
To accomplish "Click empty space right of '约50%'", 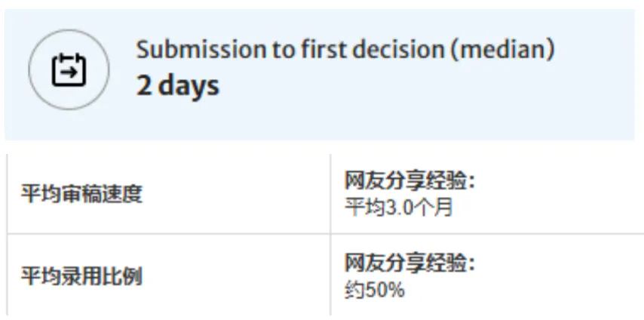I will point(522,291).
